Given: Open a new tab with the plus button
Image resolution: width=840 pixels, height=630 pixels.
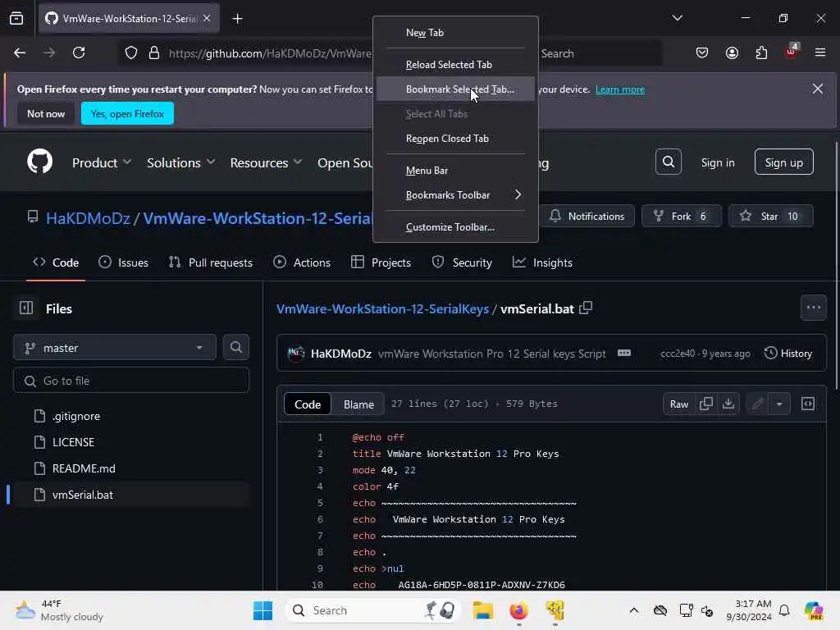Looking at the screenshot, I should (237, 19).
